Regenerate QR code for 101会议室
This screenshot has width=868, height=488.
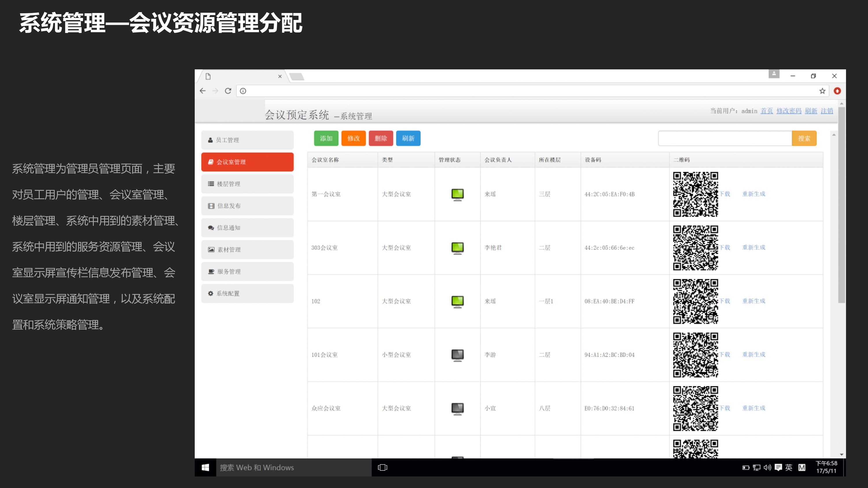point(754,355)
